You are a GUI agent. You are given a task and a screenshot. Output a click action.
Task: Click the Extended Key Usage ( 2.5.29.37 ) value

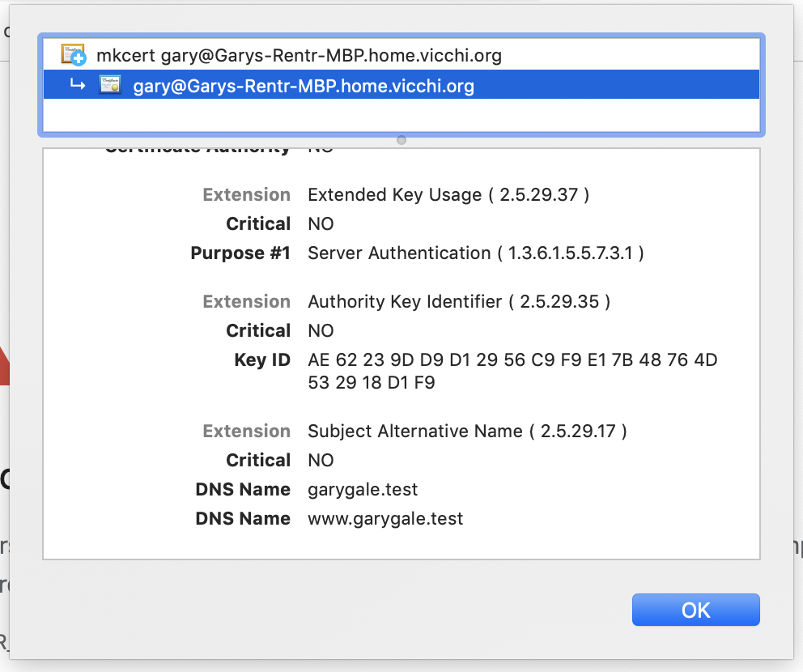[448, 194]
